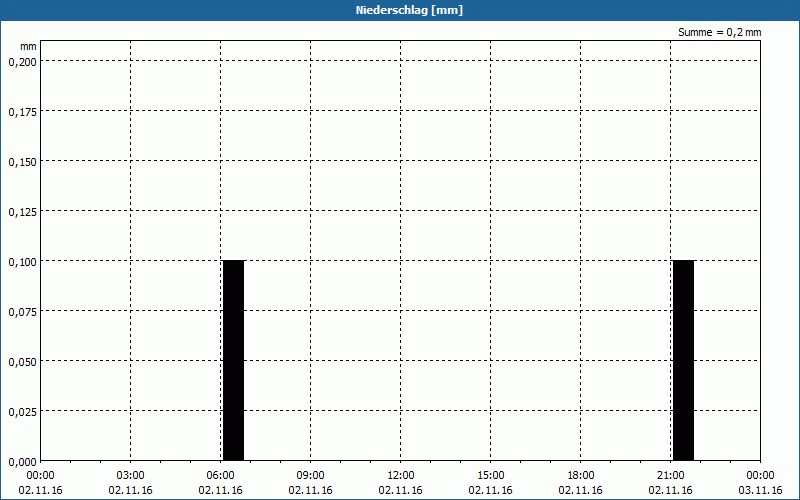Screen dimensions: 800x500
Task: Click the 18:00 time axis label
Action: coord(581,475)
